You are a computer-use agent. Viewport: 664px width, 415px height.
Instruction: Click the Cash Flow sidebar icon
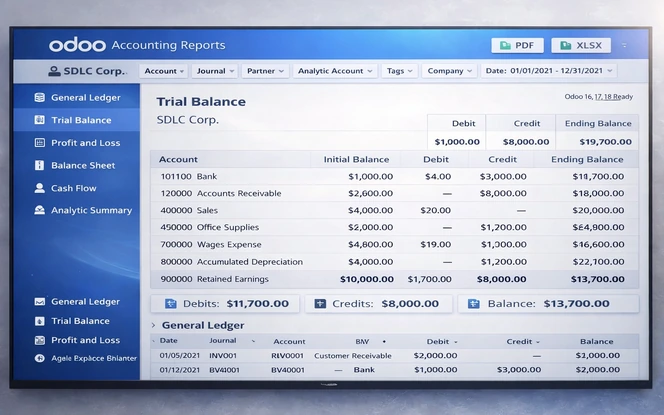click(x=39, y=188)
